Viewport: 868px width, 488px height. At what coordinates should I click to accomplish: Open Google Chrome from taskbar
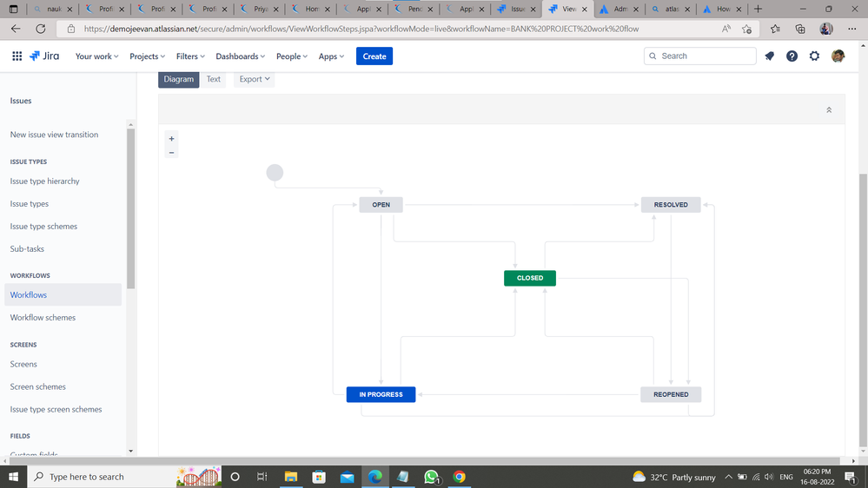click(x=459, y=477)
